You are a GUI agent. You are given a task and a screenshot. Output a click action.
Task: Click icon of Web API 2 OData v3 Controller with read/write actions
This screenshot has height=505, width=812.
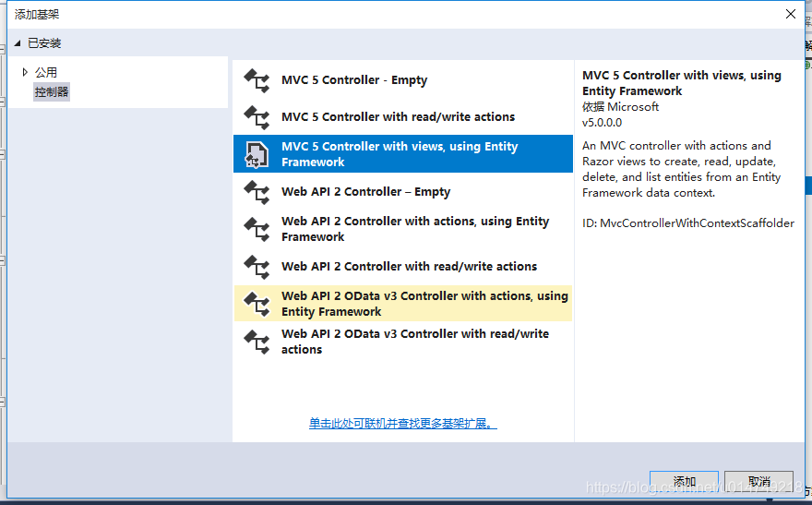(257, 342)
